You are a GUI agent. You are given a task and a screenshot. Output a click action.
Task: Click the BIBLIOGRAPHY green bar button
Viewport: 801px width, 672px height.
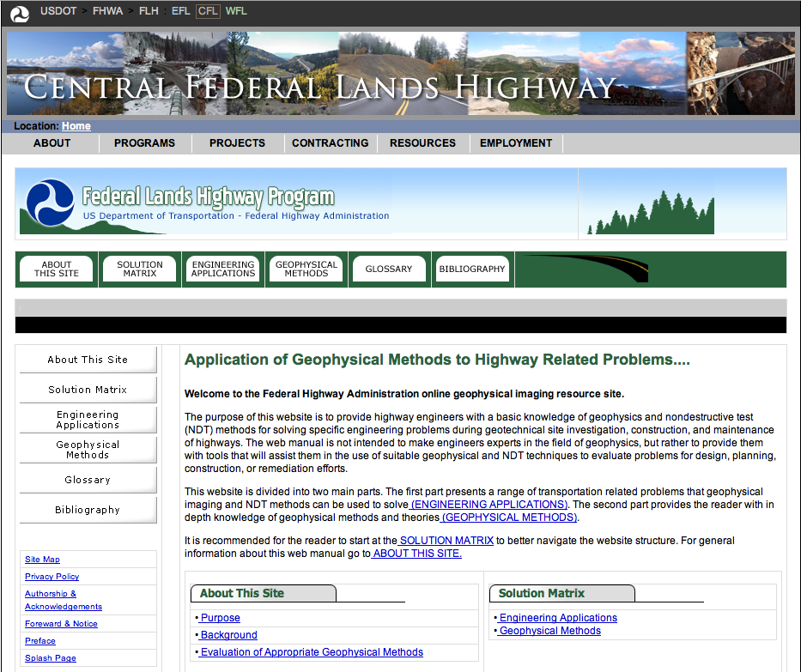pyautogui.click(x=472, y=269)
